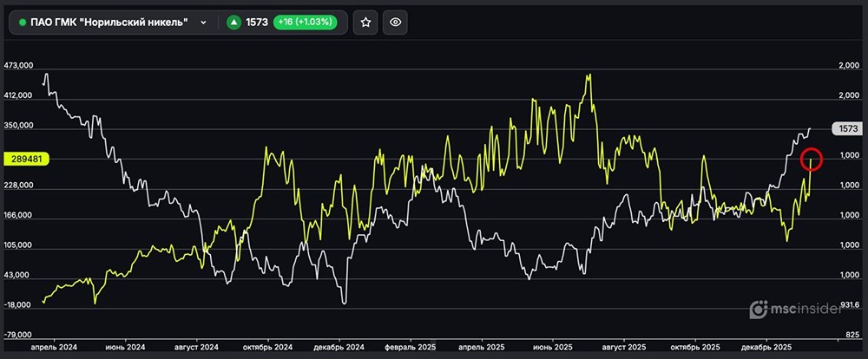
Task: Jump to февраль 2025 on time axis
Action: 411,346
